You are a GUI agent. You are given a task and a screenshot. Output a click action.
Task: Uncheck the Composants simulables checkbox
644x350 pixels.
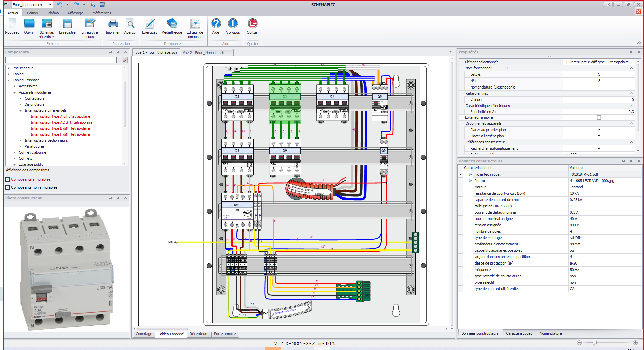click(x=8, y=180)
